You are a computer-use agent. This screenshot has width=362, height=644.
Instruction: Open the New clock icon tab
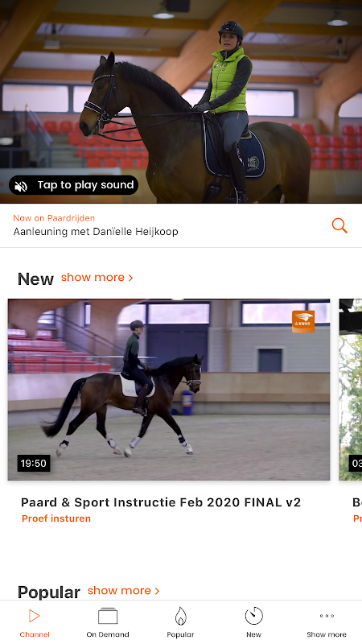[253, 616]
